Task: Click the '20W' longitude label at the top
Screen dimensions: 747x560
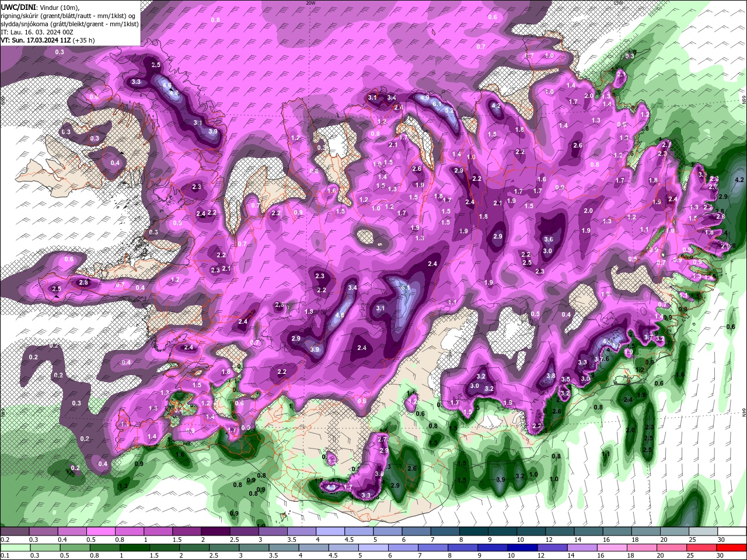Action: 310,3
